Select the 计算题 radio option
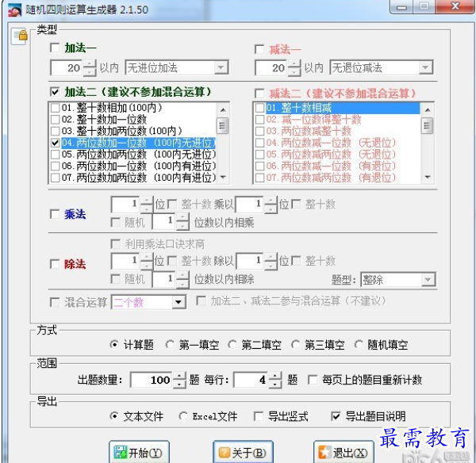The image size is (476, 463). (x=114, y=345)
